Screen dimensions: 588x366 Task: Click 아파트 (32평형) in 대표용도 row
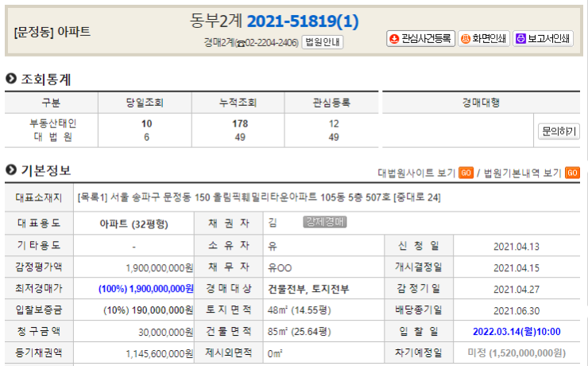point(133,224)
